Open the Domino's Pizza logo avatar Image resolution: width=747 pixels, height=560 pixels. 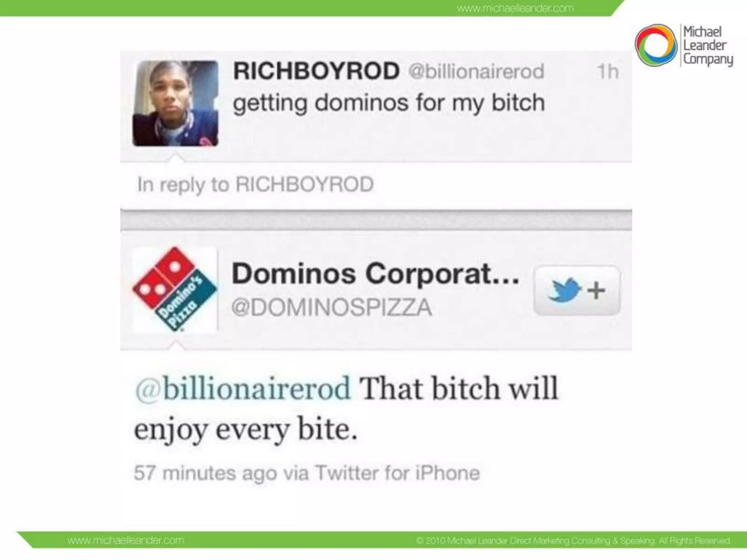click(x=175, y=289)
